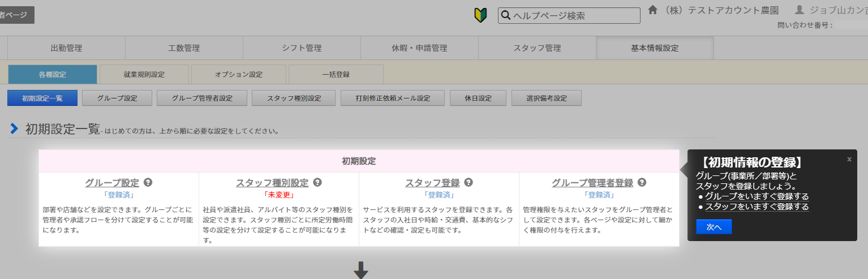This screenshot has height=279, width=868.
Task: Click the グループ管理者設定 button
Action: click(x=202, y=98)
